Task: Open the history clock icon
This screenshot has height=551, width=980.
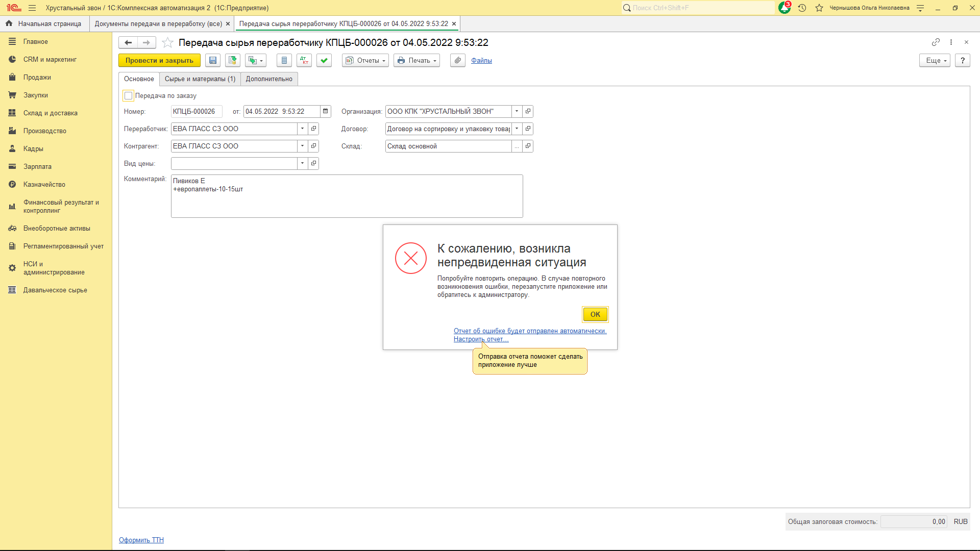Action: (x=802, y=8)
